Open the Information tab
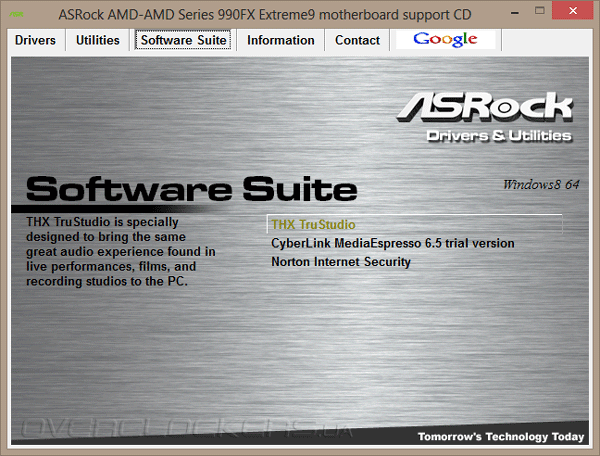The width and height of the screenshot is (600, 456). click(280, 40)
